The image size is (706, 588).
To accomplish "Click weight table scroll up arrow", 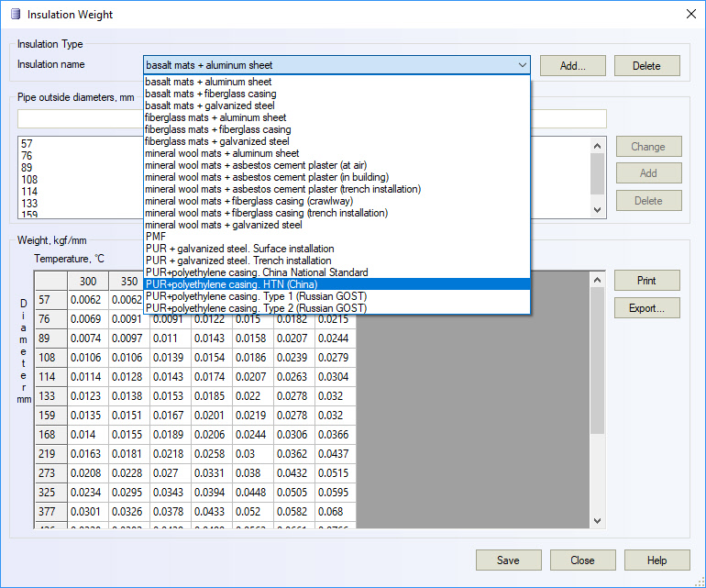I will coord(598,280).
